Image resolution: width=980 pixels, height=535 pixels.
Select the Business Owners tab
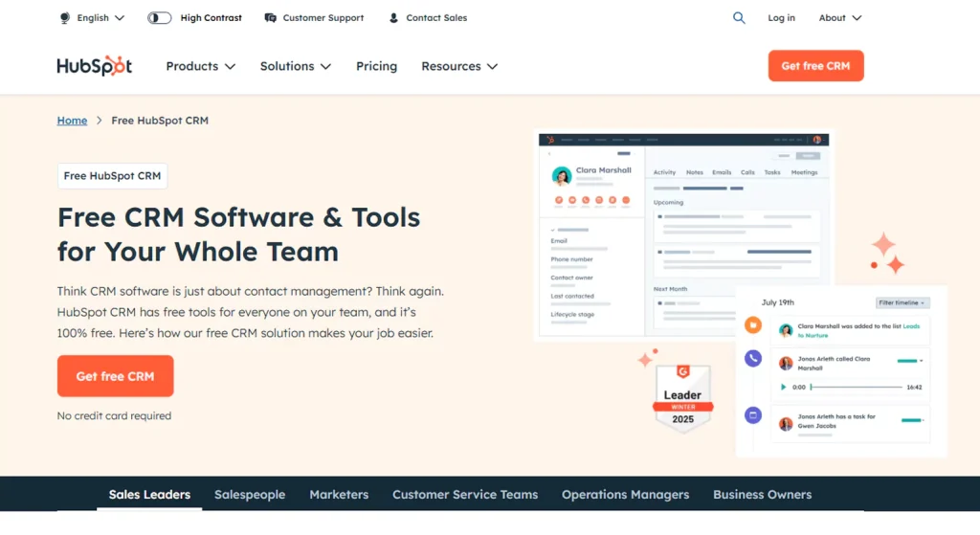[762, 495]
